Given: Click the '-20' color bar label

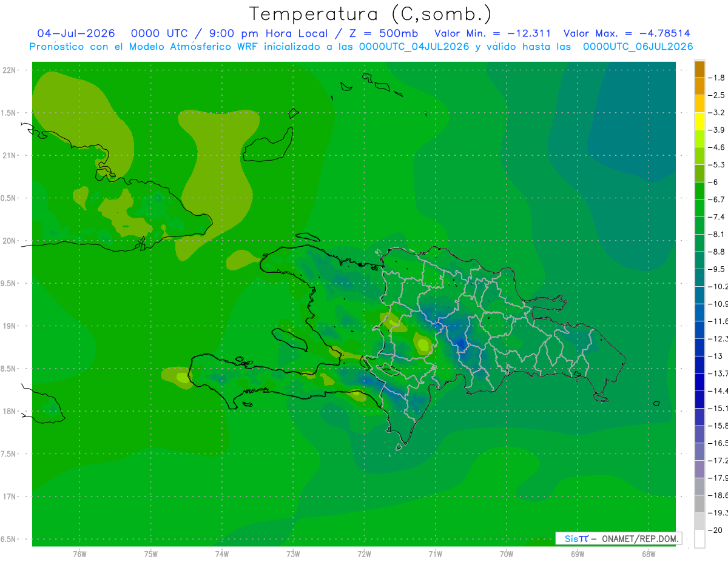Looking at the screenshot, I should [x=715, y=530].
